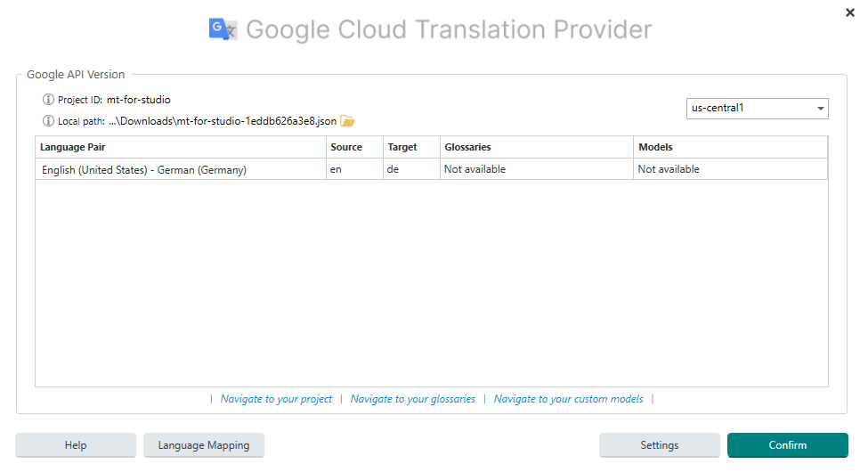Click the Glossaries 'Not available' cell
The height and width of the screenshot is (472, 868).
(537, 169)
